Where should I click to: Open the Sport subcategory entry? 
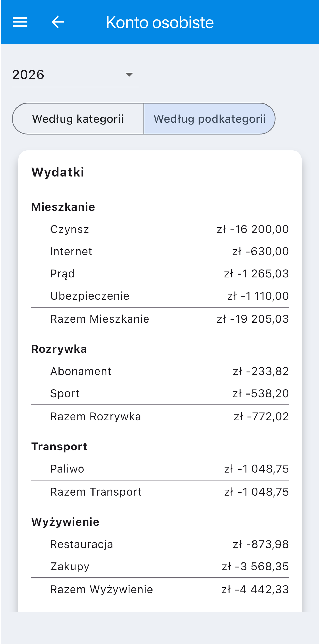pos(160,394)
